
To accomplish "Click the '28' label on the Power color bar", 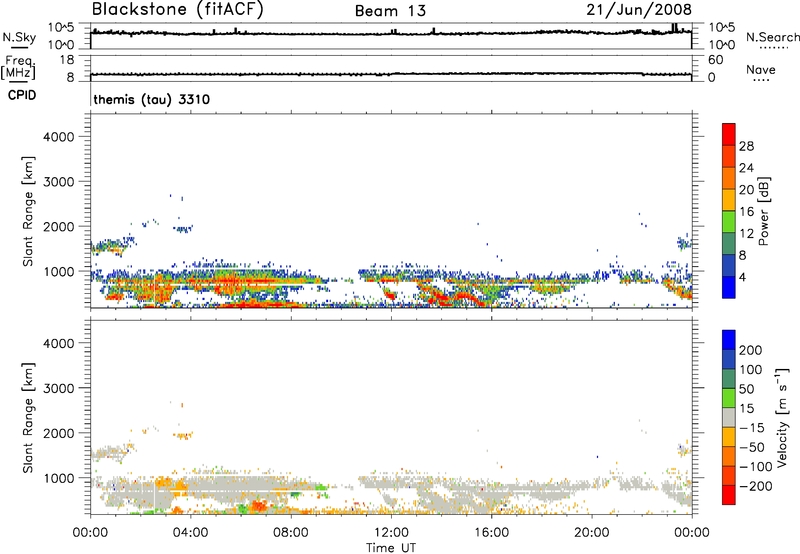I will 746,146.
